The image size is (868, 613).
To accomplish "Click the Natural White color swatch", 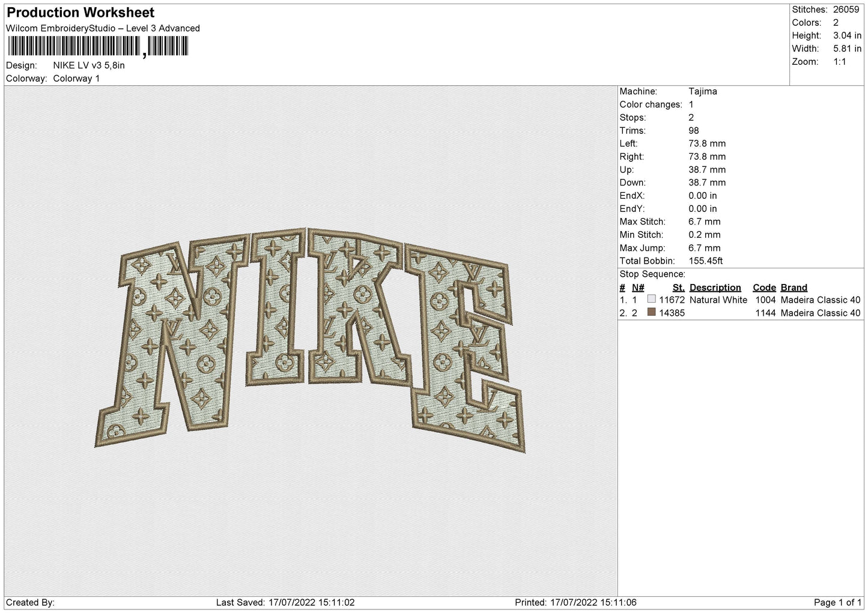I will pyautogui.click(x=652, y=299).
